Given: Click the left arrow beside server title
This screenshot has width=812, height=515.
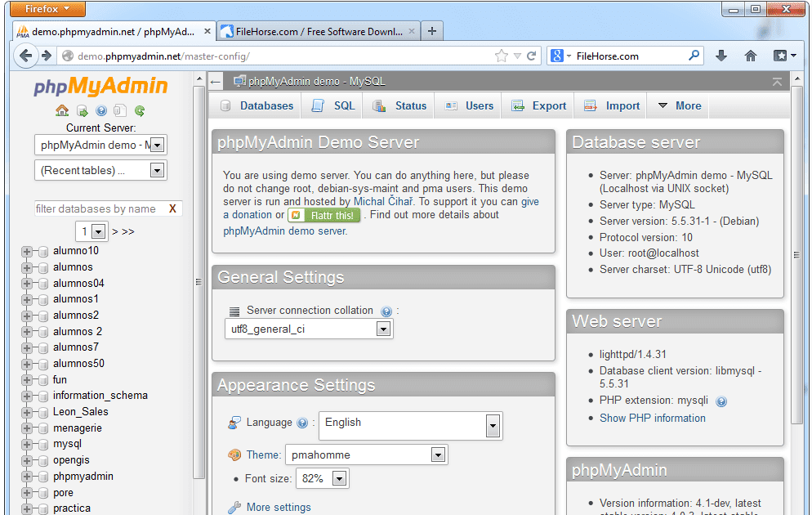Looking at the screenshot, I should (216, 82).
